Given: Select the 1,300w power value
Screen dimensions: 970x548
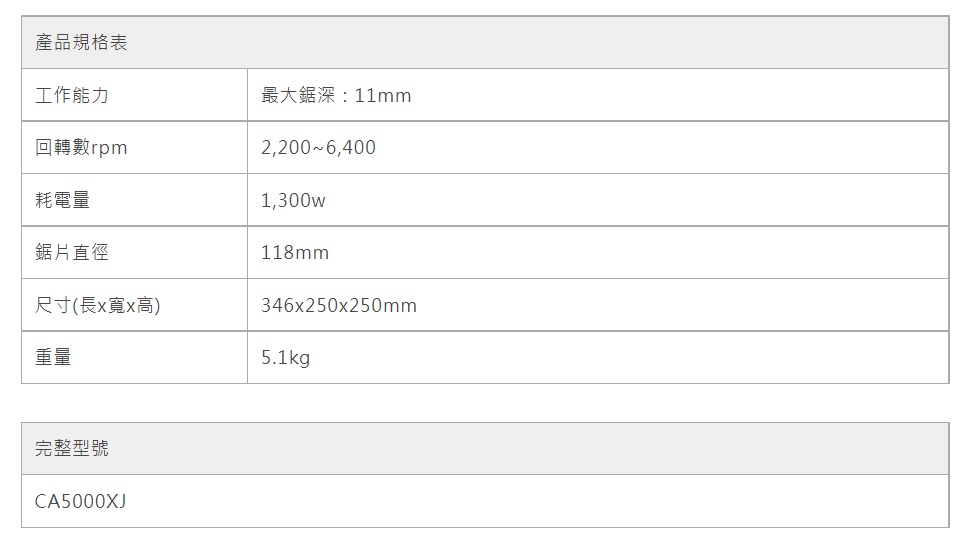Looking at the screenshot, I should (x=293, y=200).
